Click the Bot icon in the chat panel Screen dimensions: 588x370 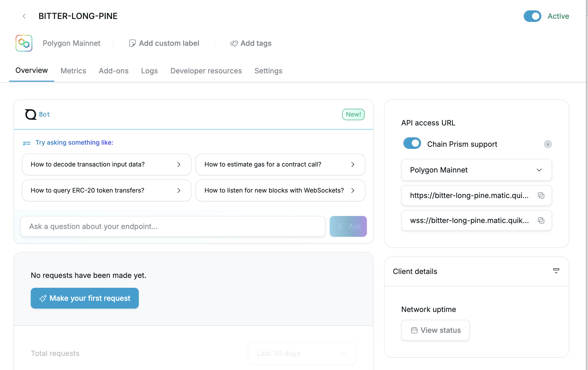[30, 114]
